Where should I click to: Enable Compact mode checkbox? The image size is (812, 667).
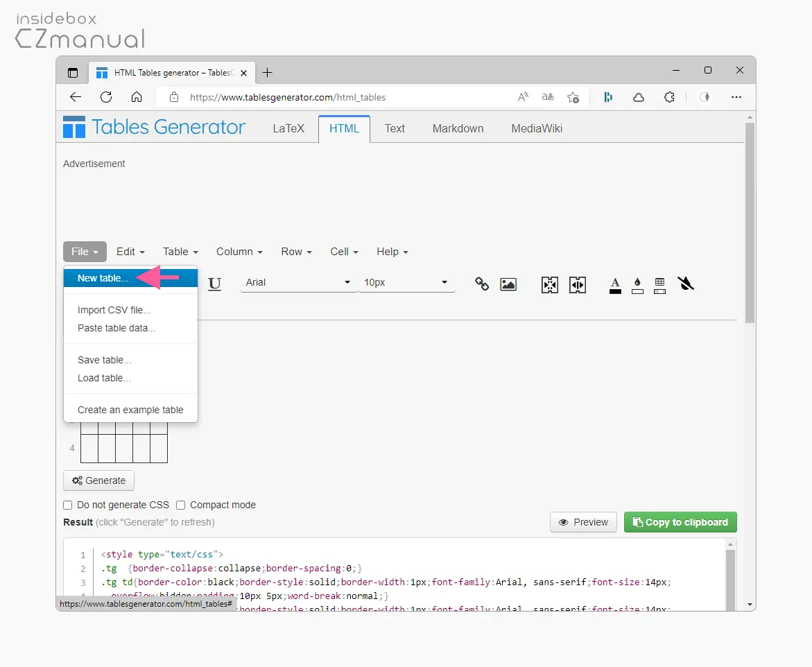[181, 505]
